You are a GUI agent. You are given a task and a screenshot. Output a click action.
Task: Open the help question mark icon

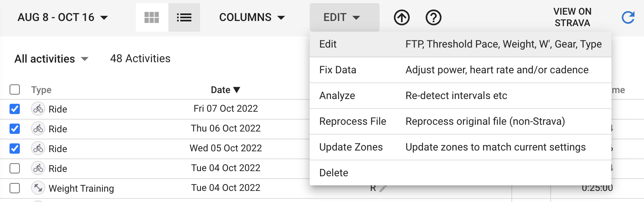click(x=434, y=17)
